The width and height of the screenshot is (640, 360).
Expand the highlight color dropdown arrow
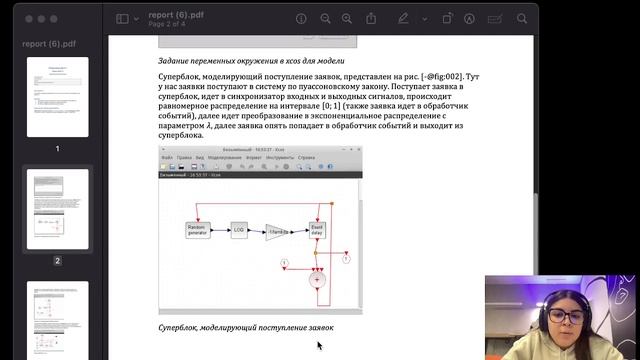tap(425, 19)
